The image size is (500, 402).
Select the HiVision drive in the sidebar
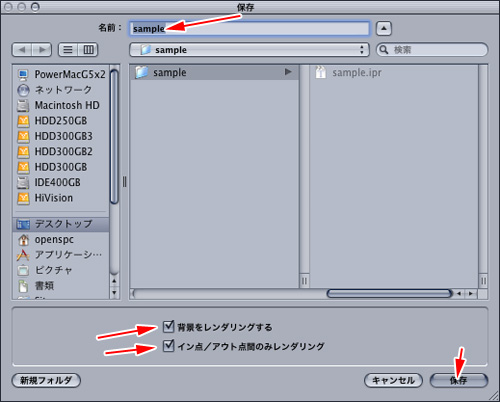click(x=61, y=198)
